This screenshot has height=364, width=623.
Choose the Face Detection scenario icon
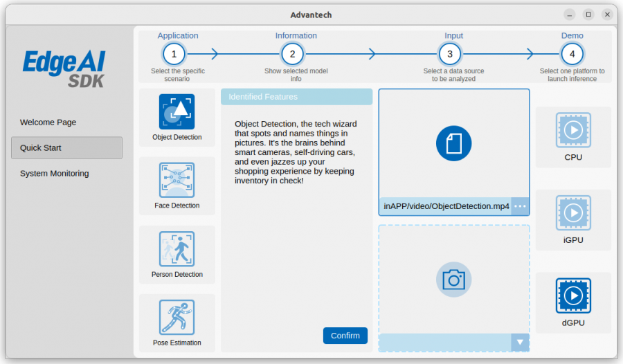177,180
